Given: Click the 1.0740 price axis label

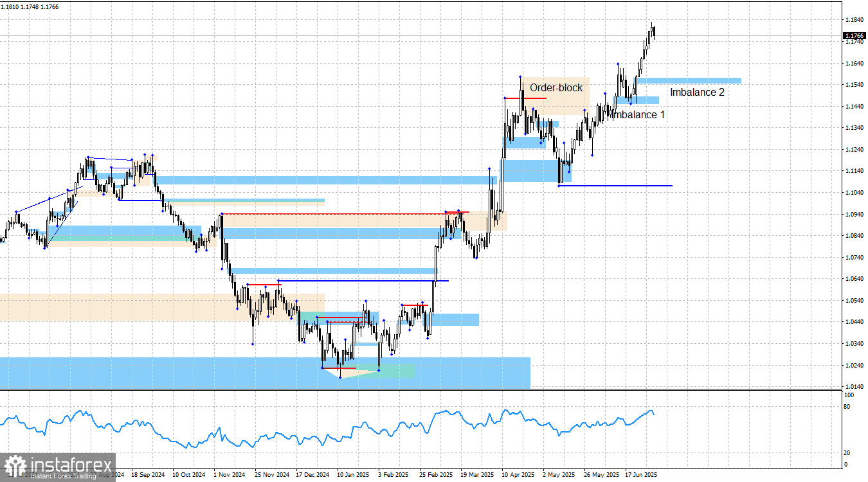Looking at the screenshot, I should click(x=854, y=258).
